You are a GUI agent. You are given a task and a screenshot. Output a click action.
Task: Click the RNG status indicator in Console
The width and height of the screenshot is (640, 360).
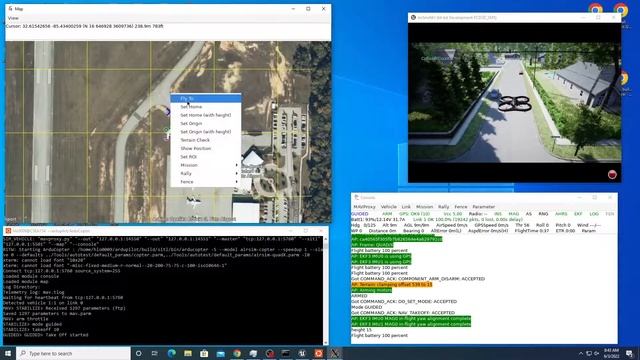[x=543, y=214]
